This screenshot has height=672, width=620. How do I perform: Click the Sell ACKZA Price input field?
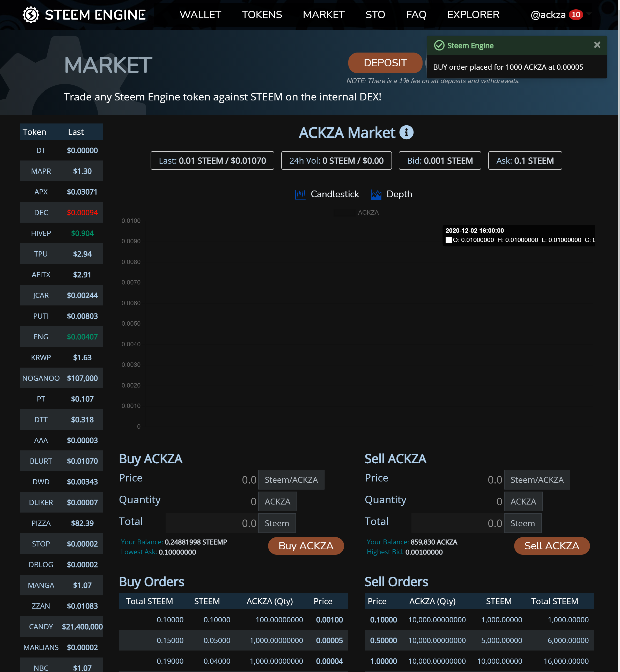[x=457, y=480]
